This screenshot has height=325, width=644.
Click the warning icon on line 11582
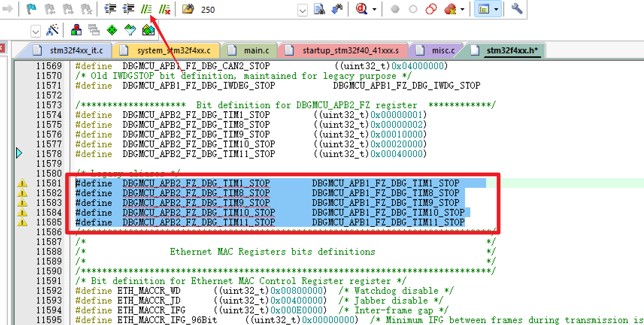(22, 193)
